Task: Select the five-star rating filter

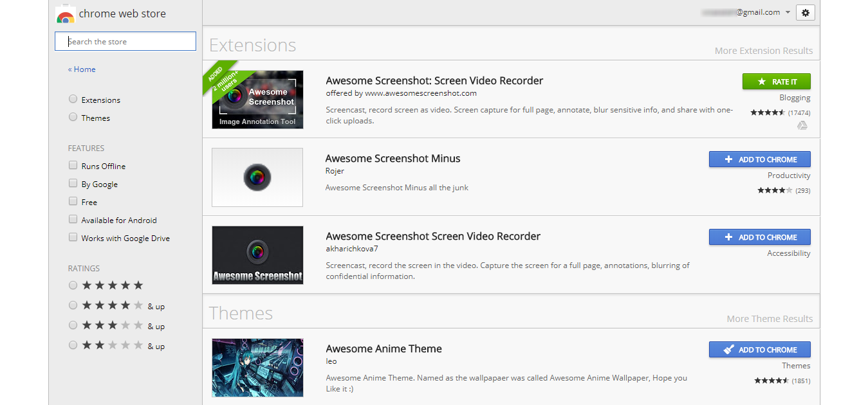Action: tap(73, 285)
